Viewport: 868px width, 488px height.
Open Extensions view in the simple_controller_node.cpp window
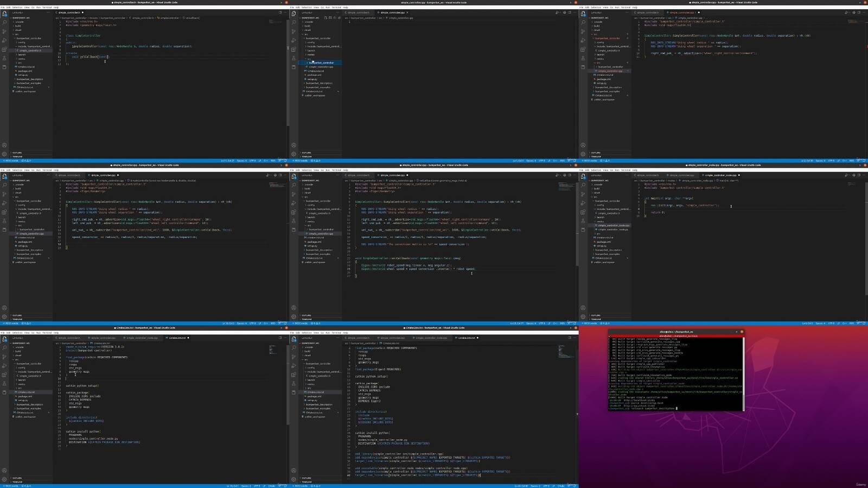pyautogui.click(x=583, y=212)
